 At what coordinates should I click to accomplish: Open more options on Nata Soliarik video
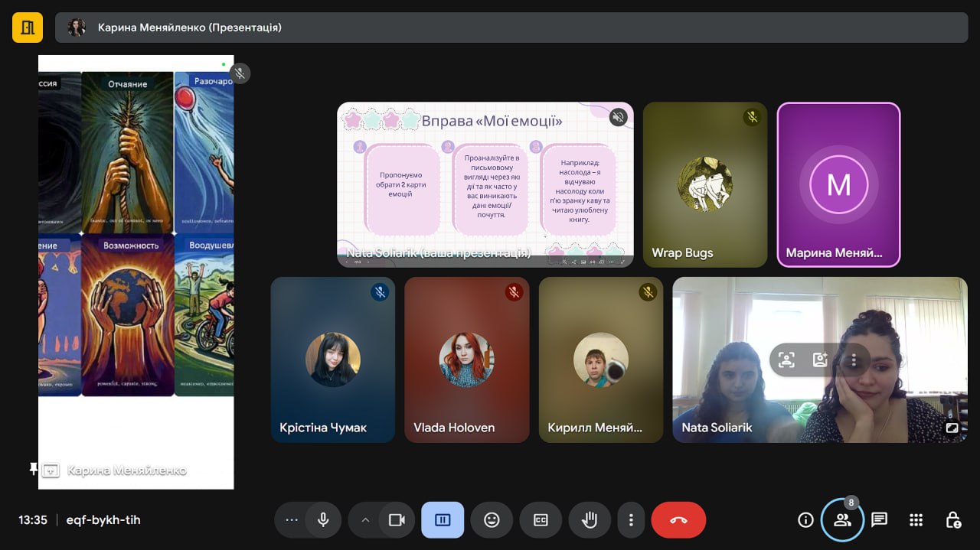pos(854,360)
